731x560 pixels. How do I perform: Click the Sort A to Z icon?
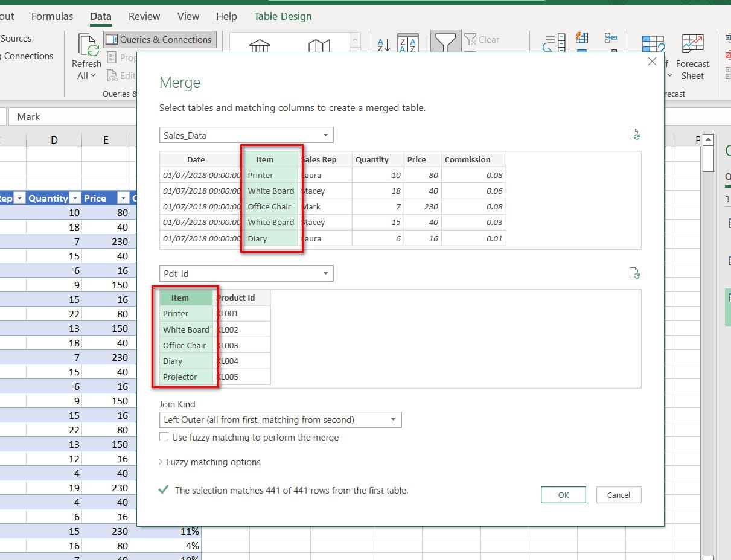coord(383,45)
